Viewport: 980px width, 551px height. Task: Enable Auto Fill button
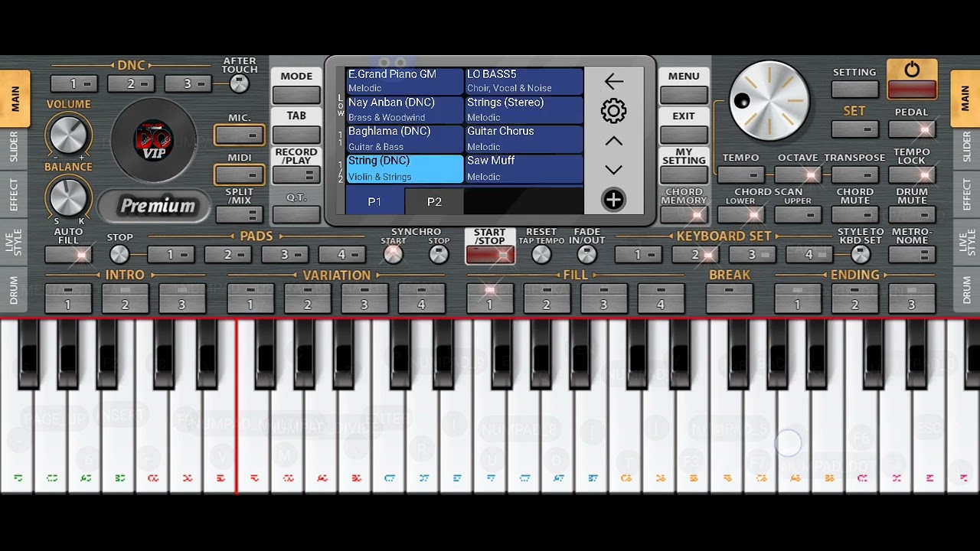68,255
